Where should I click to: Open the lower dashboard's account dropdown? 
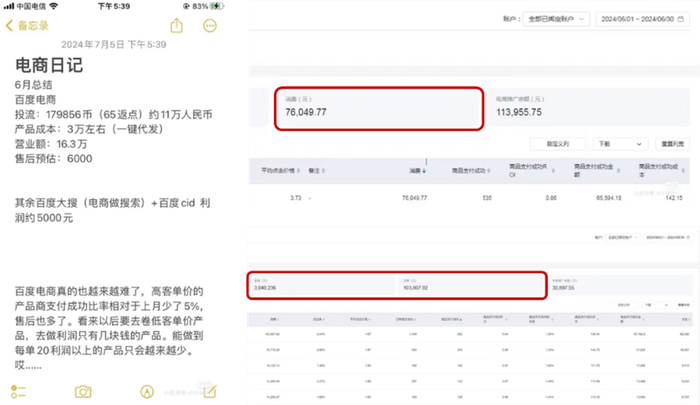pyautogui.click(x=623, y=237)
